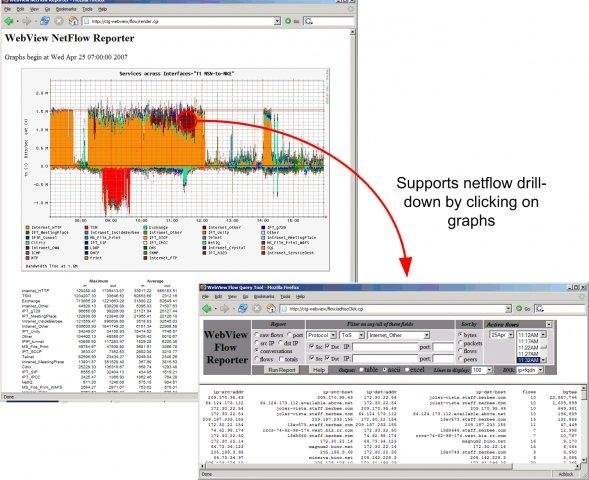
Task: Toggle Src checkbox in first filter row
Action: [x=311, y=346]
